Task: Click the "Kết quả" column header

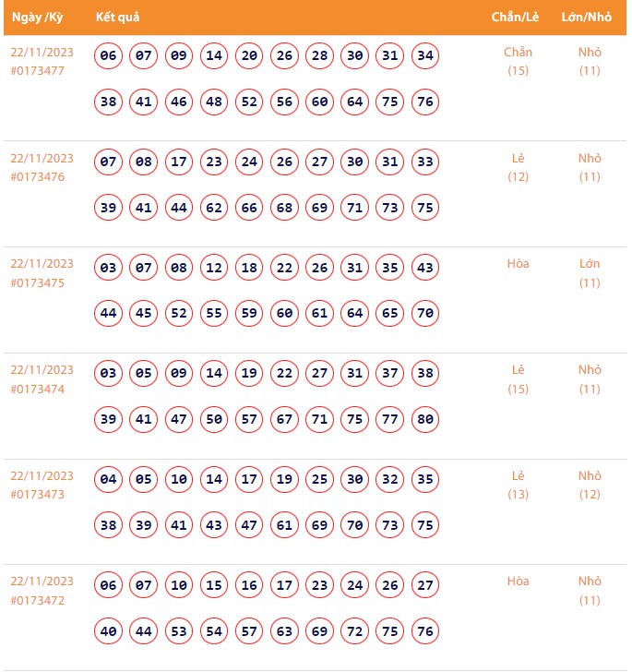Action: point(118,17)
